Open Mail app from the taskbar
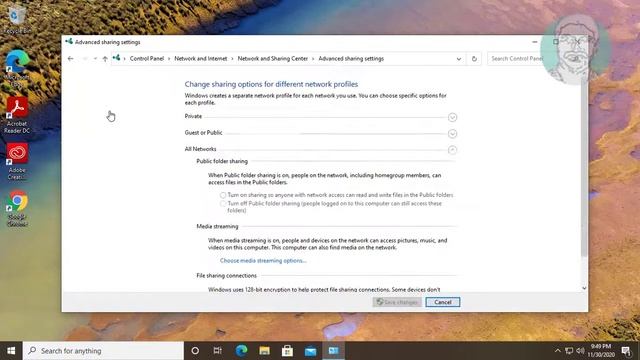 [x=311, y=351]
